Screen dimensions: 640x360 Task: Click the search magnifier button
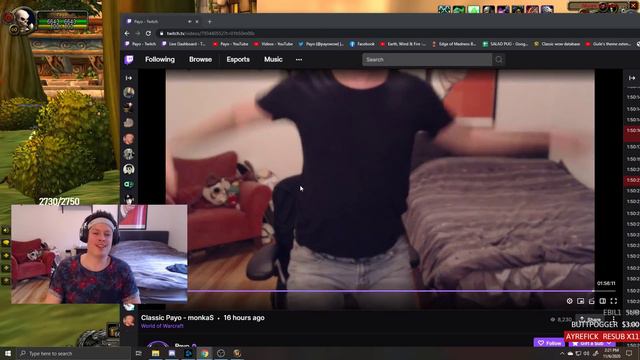point(499,60)
